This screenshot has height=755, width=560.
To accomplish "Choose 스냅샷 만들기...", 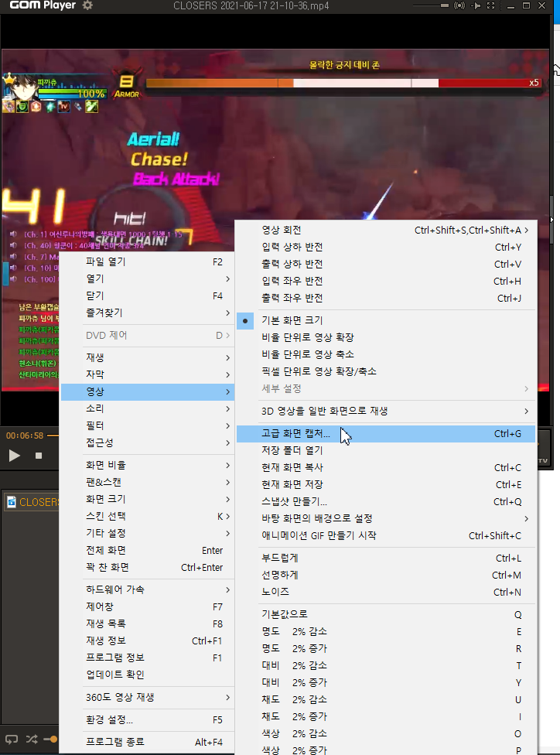I will click(x=386, y=502).
